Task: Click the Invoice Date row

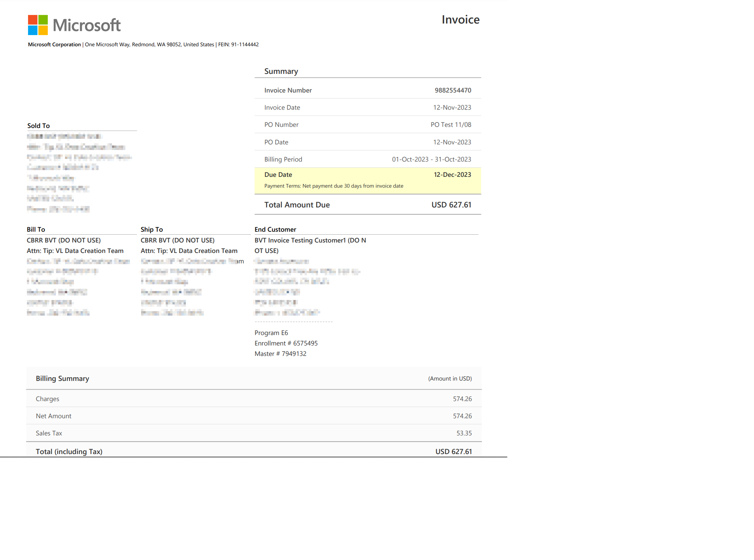Action: coord(368,107)
